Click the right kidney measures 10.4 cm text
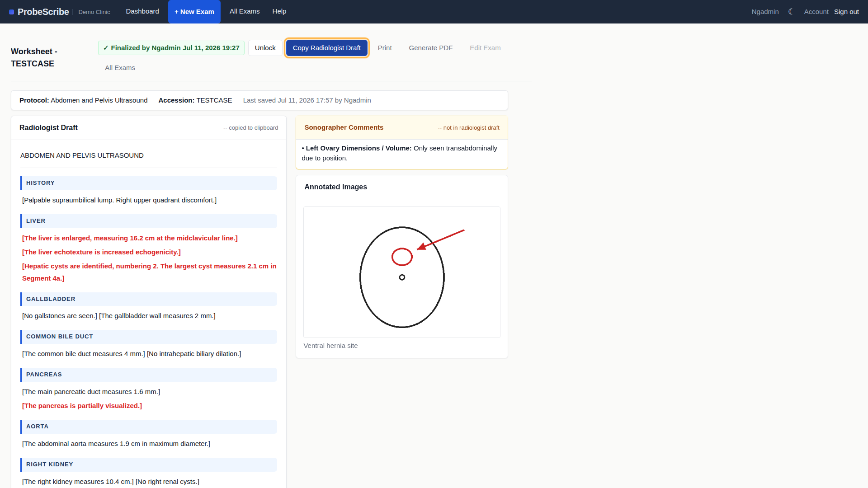This screenshot has width=868, height=488. click(78, 482)
